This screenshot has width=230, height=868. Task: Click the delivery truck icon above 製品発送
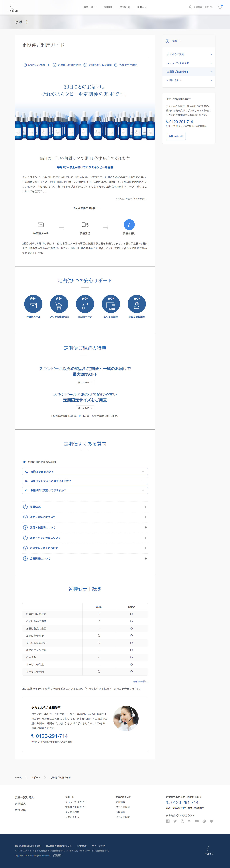pyautogui.click(x=85, y=225)
